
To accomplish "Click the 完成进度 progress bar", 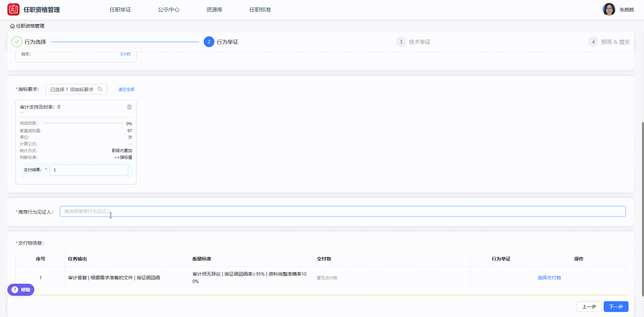I will pos(83,123).
